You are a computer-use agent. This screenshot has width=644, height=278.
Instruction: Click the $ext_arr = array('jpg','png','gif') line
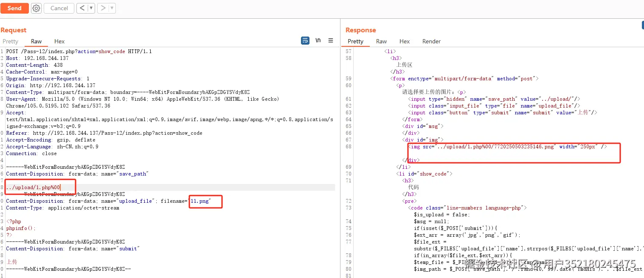[x=467, y=235]
